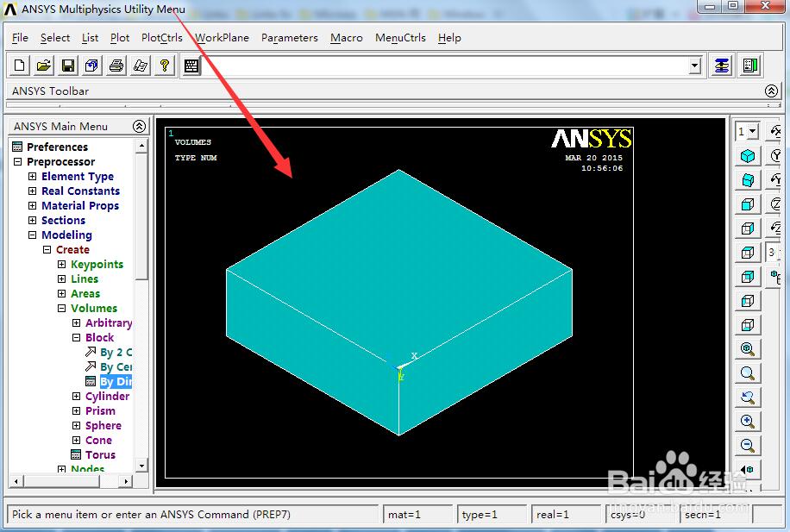Open the ANSYS Help question mark icon
This screenshot has height=532, width=790.
pyautogui.click(x=165, y=66)
